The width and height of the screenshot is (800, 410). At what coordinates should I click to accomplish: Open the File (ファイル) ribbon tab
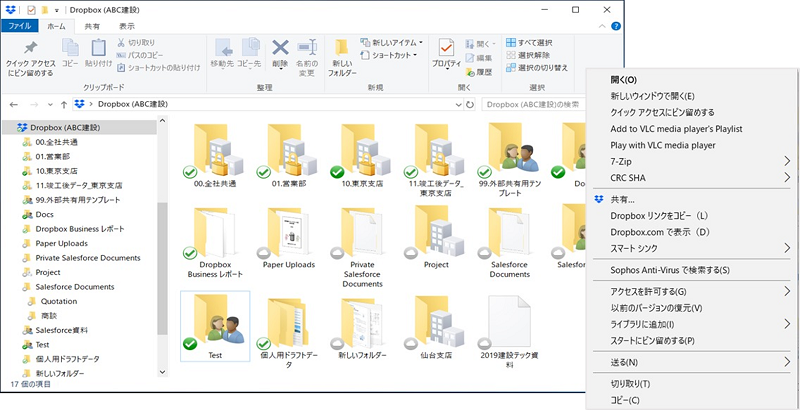pyautogui.click(x=20, y=26)
